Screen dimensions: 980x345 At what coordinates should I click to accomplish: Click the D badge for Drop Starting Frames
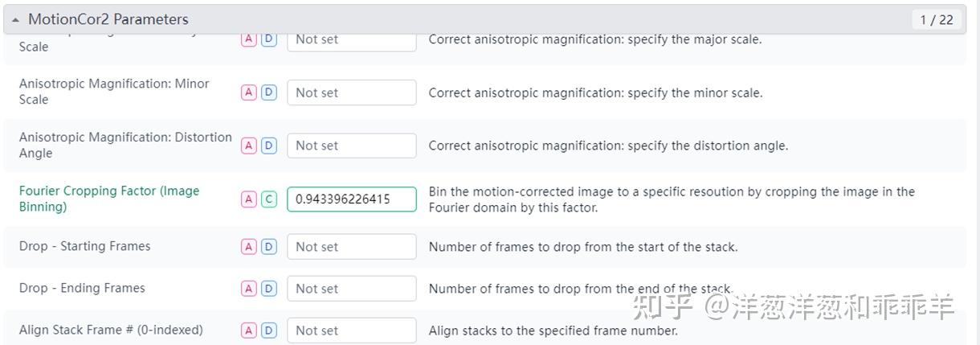(x=269, y=247)
